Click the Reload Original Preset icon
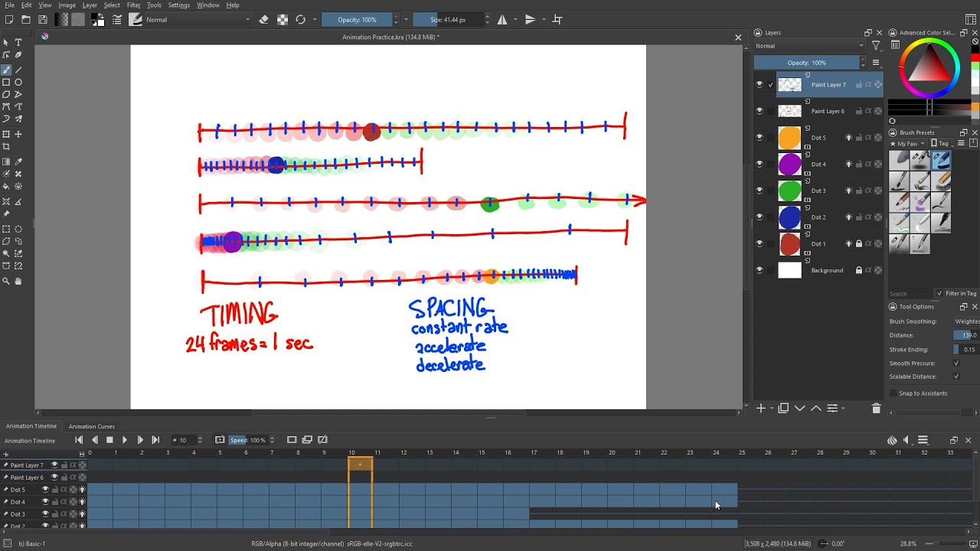 [301, 20]
